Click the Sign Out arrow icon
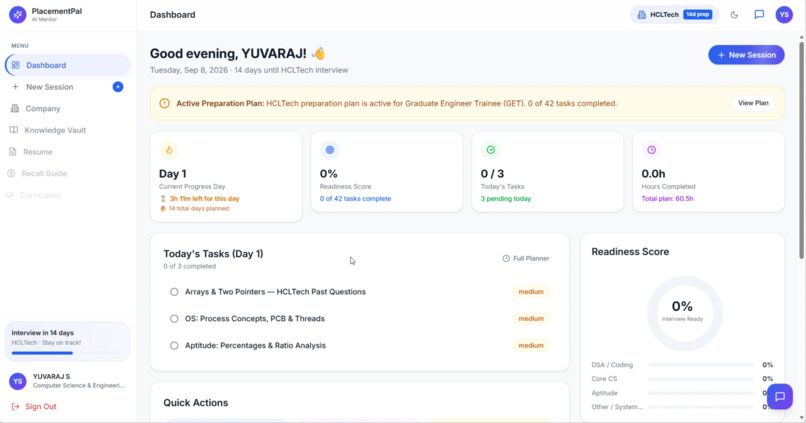This screenshot has height=423, width=806. coord(15,407)
